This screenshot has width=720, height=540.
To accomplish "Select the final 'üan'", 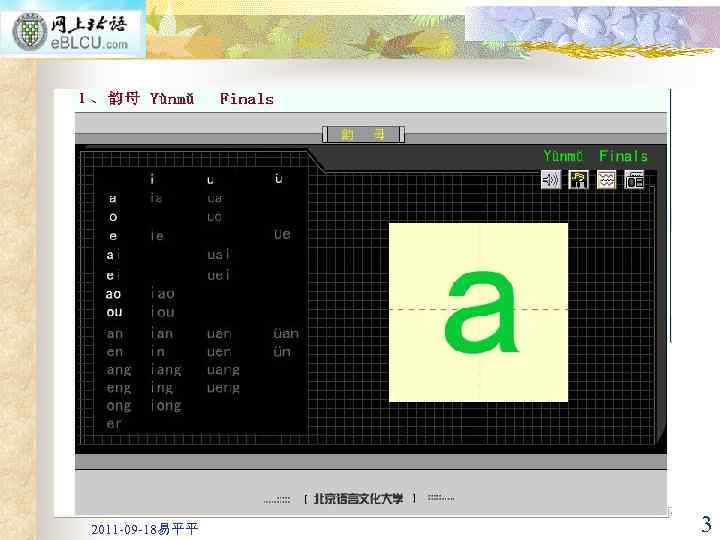I will tap(286, 332).
